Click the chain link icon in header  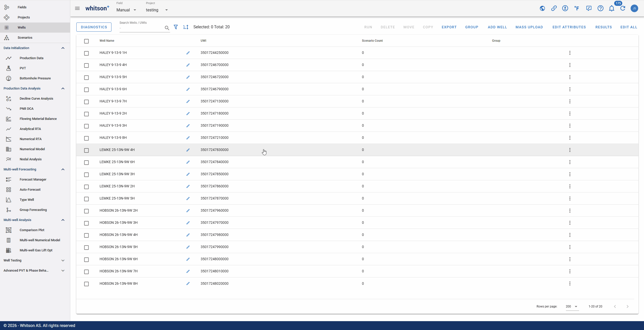tap(554, 8)
